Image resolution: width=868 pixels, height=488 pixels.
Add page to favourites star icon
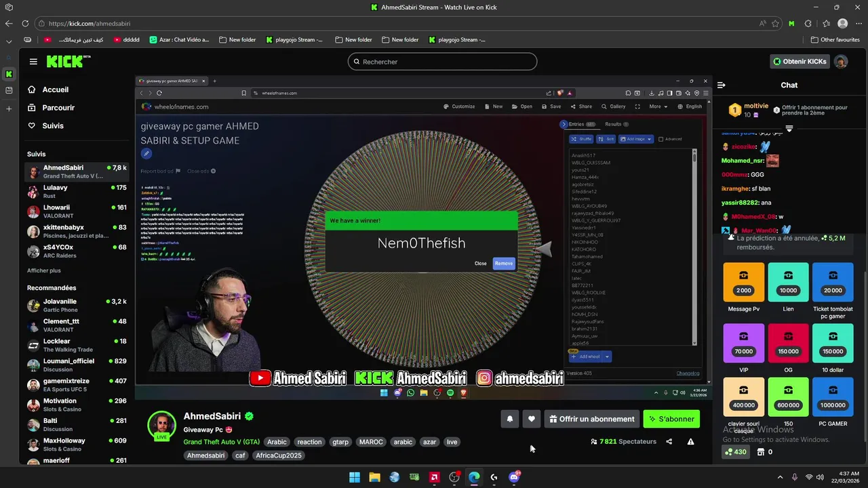[775, 23]
